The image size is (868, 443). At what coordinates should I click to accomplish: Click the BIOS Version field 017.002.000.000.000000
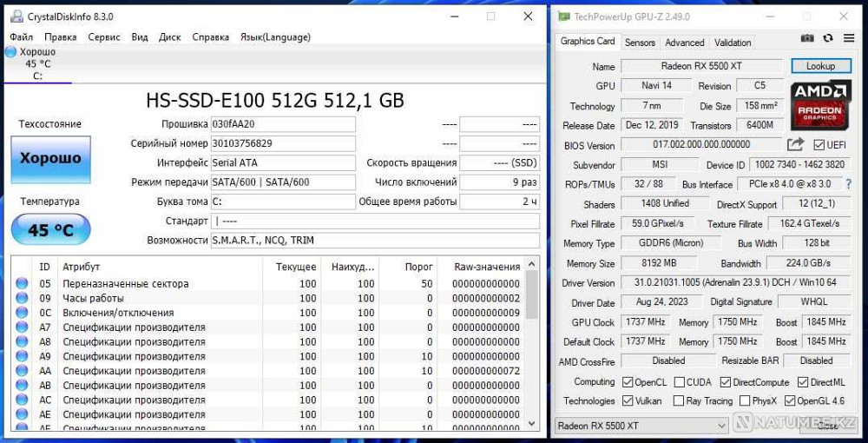click(701, 144)
